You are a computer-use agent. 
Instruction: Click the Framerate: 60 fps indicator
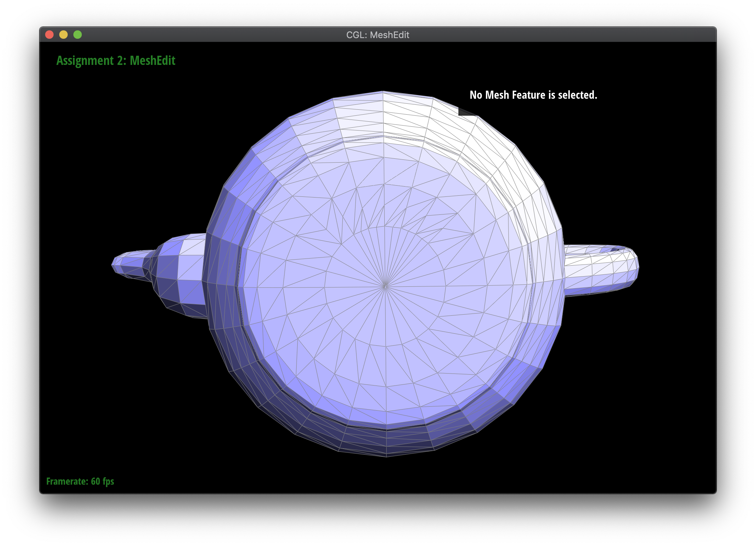click(80, 481)
